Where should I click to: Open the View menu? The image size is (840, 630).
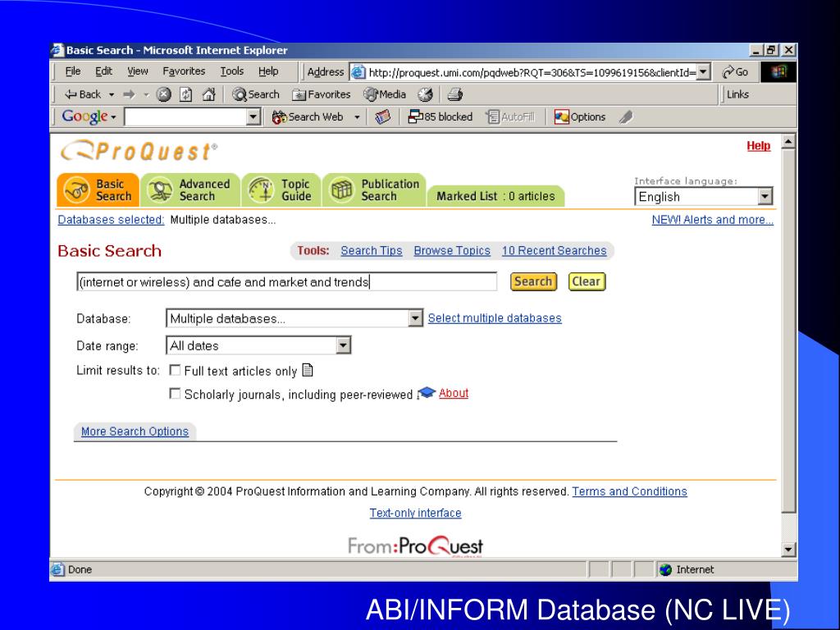point(138,71)
